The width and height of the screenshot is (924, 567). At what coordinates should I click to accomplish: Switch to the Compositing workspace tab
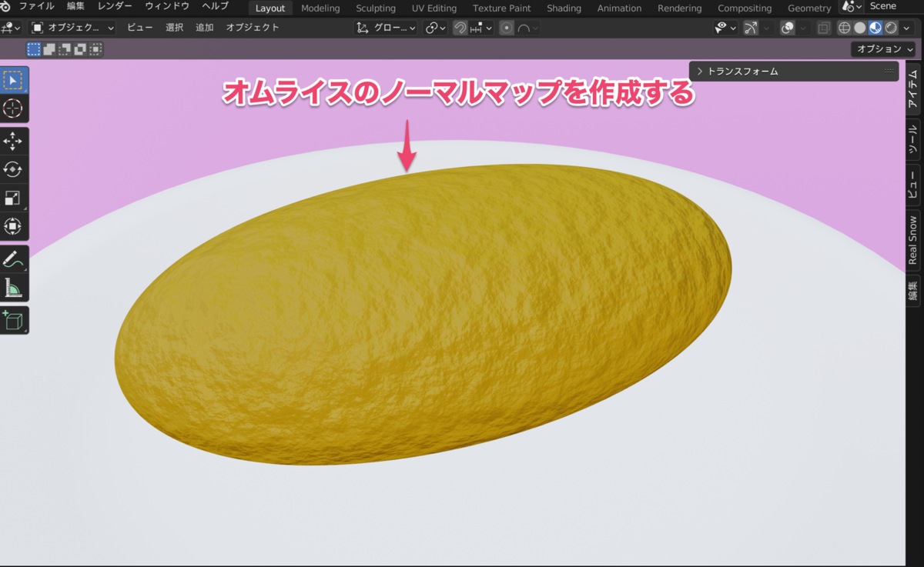(x=745, y=8)
